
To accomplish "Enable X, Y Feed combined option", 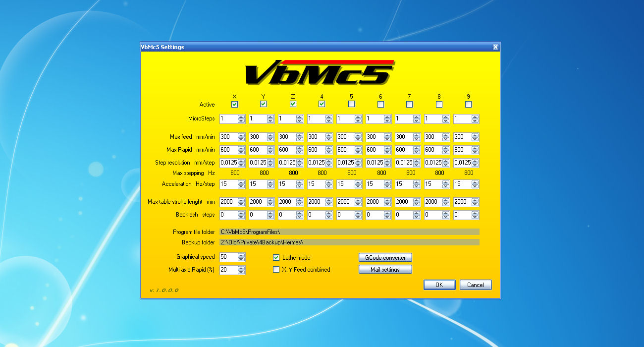I will [276, 270].
